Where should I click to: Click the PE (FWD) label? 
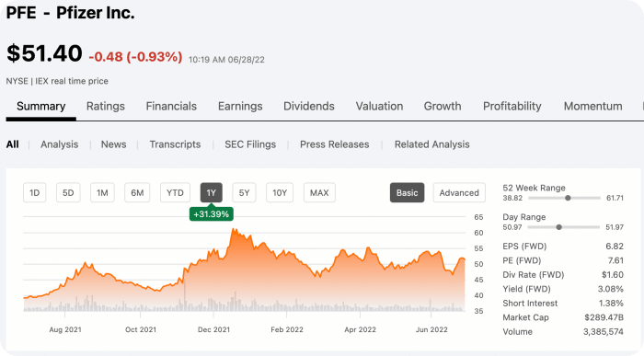pyautogui.click(x=522, y=260)
